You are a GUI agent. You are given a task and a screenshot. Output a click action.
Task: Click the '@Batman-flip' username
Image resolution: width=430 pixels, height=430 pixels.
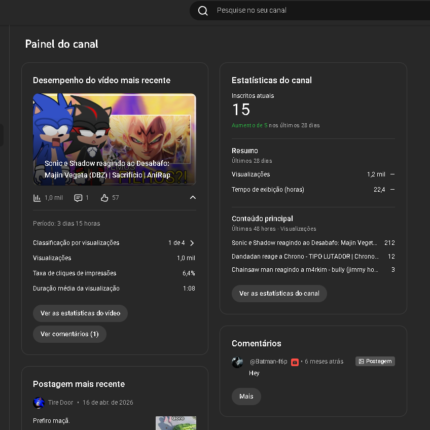[x=268, y=362]
